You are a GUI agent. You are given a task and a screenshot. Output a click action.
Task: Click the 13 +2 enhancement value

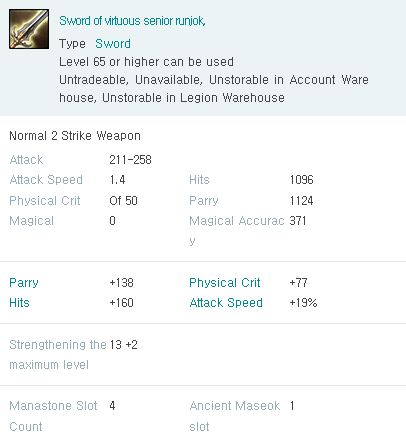click(123, 345)
